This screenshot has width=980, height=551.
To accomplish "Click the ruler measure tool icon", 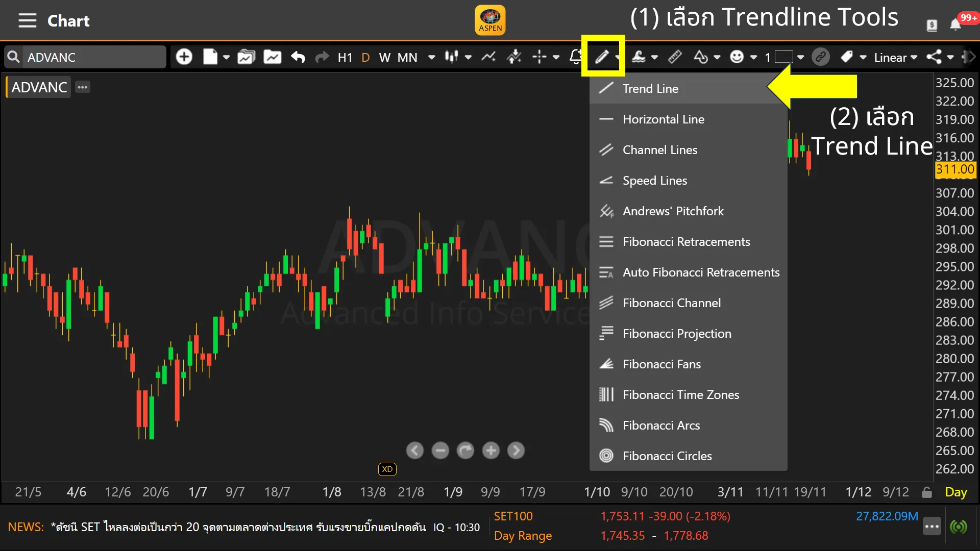I will point(675,57).
